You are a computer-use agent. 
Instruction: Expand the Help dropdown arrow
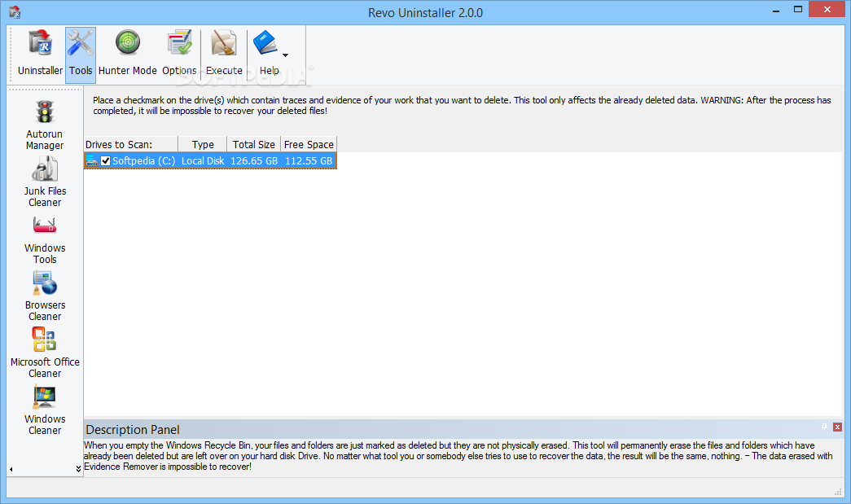click(286, 55)
